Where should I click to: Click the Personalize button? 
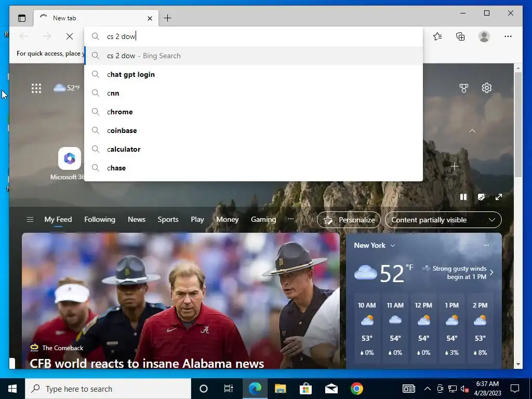(349, 220)
